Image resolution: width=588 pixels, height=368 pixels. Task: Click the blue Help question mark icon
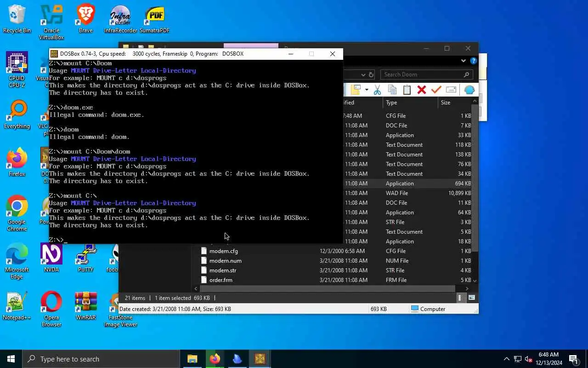point(473,61)
